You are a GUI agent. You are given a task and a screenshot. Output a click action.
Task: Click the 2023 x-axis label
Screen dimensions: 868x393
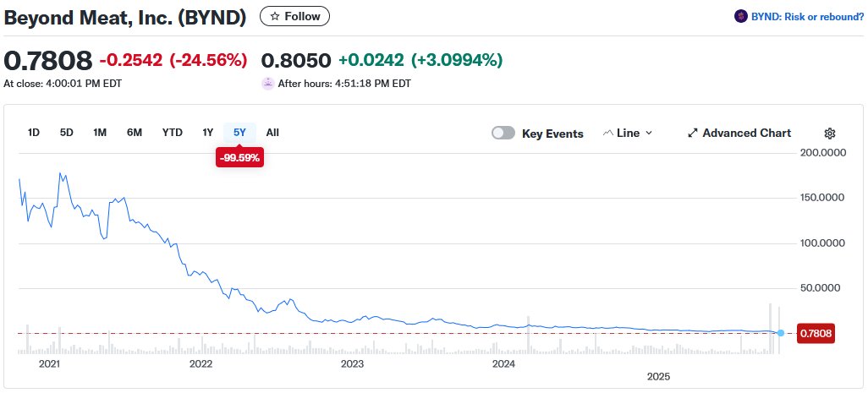[x=352, y=363]
